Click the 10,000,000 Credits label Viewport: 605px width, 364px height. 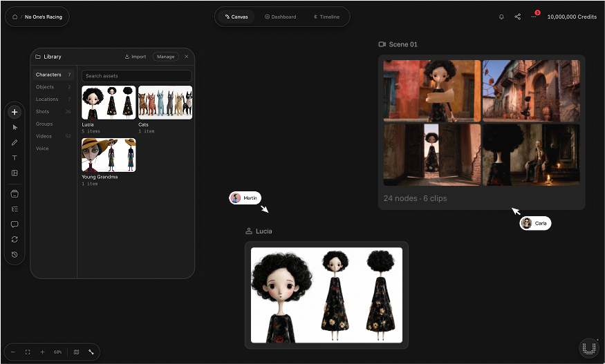tap(572, 17)
